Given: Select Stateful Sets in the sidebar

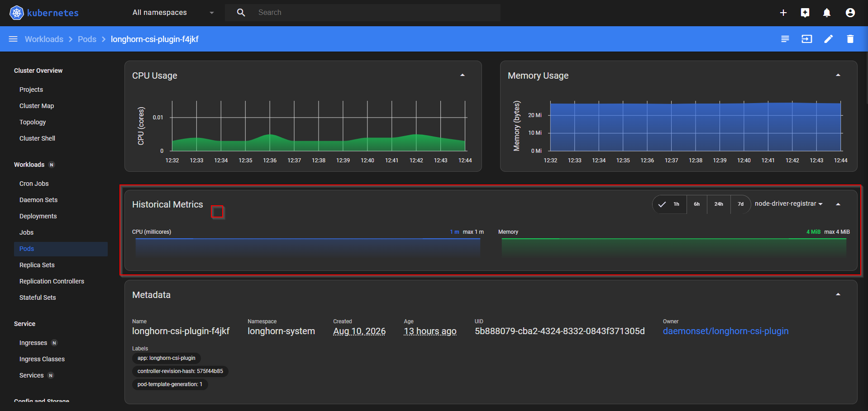Looking at the screenshot, I should tap(38, 298).
